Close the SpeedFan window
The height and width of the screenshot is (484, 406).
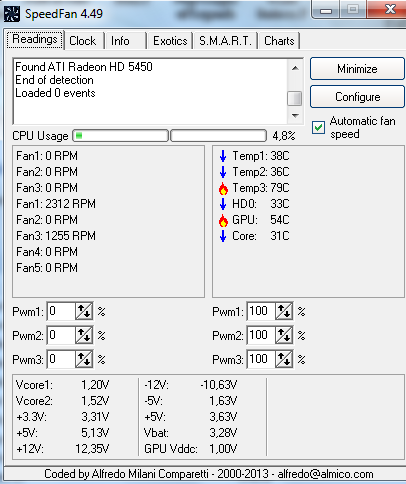[388, 9]
